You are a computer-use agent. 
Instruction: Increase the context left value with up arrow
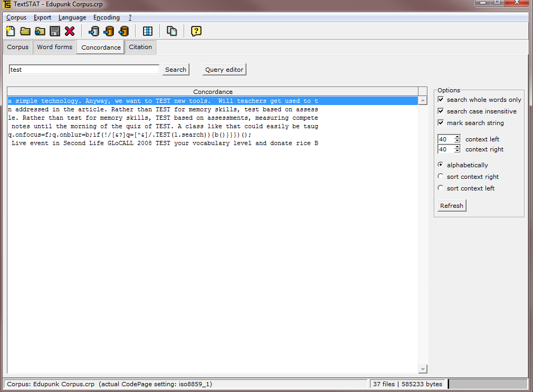click(458, 137)
